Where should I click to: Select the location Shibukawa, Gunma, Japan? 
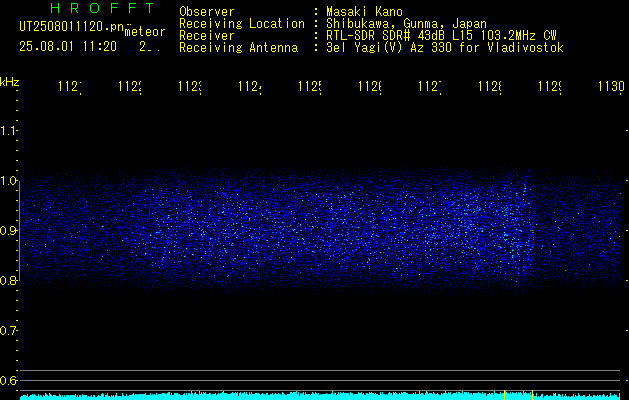(406, 24)
